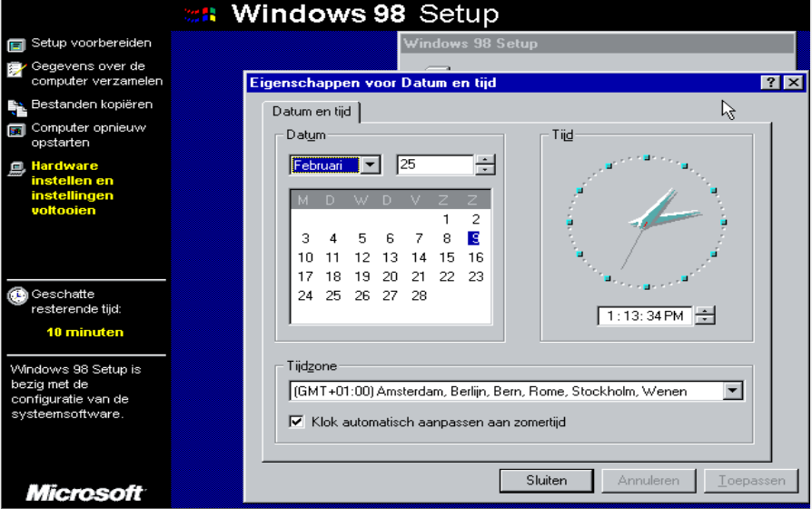
Task: Increase the time with the up arrow
Action: [705, 311]
